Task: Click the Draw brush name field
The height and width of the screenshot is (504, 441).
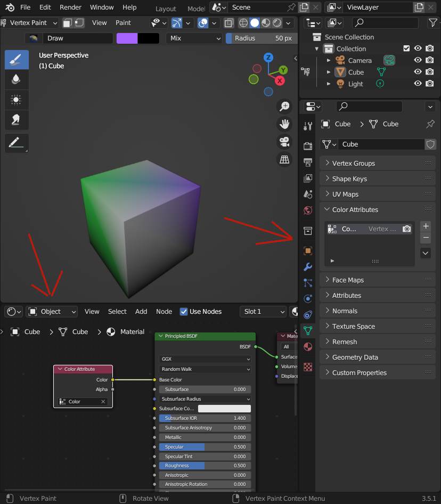Action: point(77,38)
